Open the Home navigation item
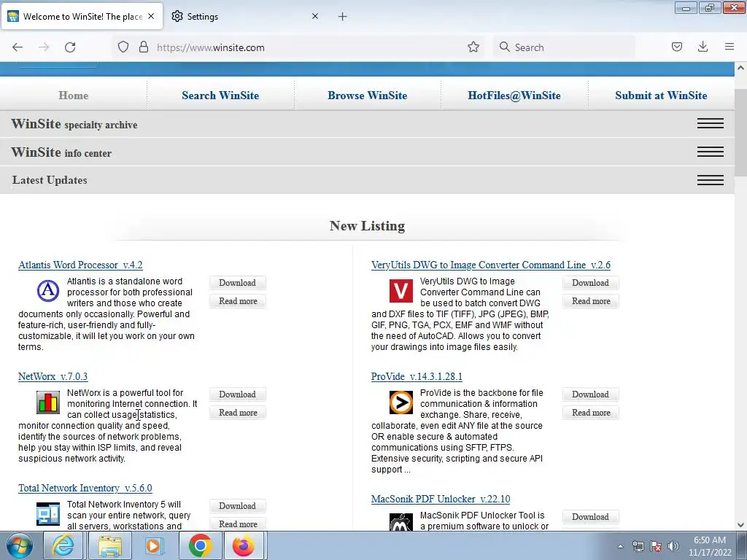 (x=74, y=96)
